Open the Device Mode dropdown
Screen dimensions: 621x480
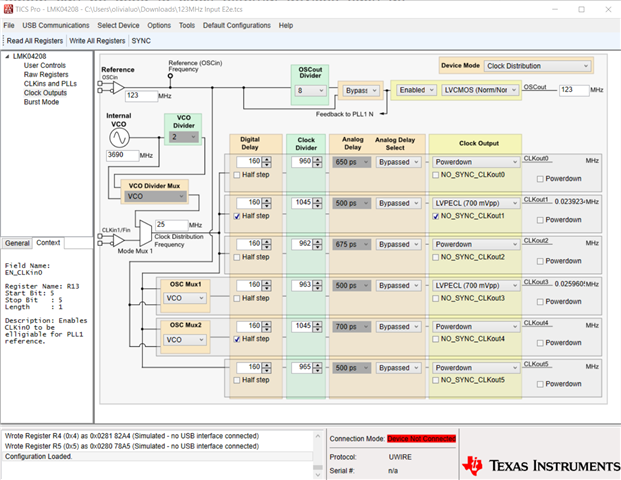[537, 66]
